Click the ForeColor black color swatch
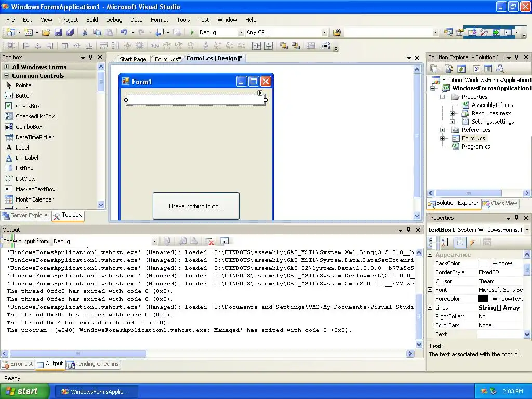The width and height of the screenshot is (532, 399). 483,299
